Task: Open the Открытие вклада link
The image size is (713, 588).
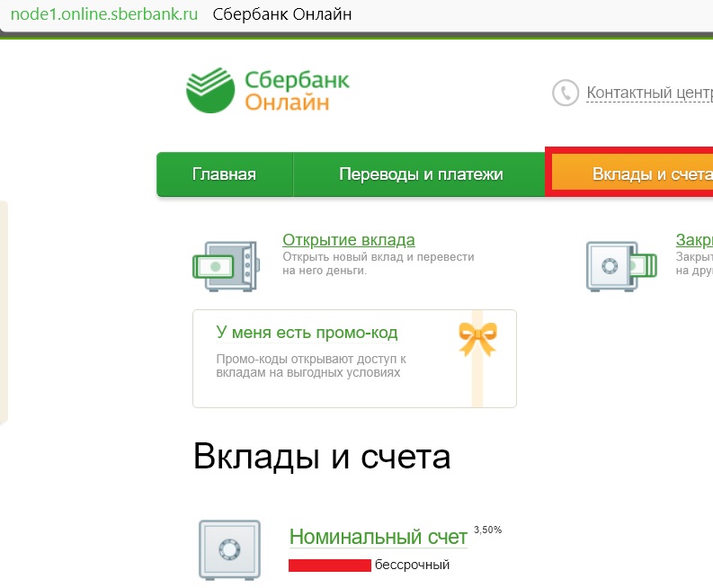Action: tap(348, 240)
